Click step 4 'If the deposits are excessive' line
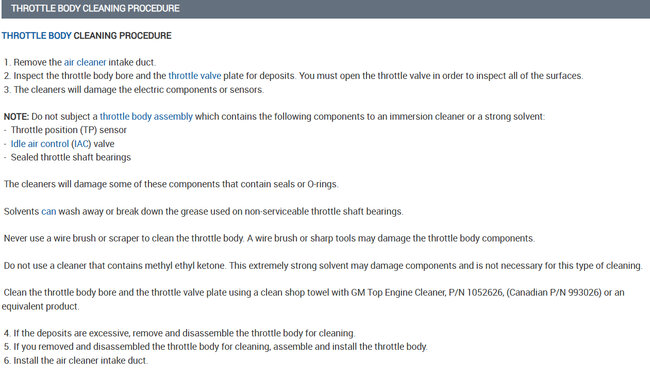Screen dimensions: 650x372 pos(184,333)
